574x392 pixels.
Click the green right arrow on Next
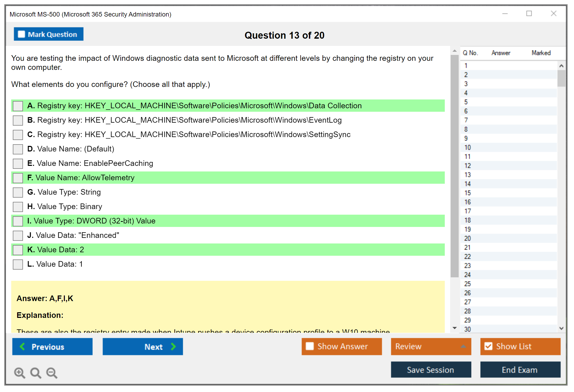(x=173, y=347)
